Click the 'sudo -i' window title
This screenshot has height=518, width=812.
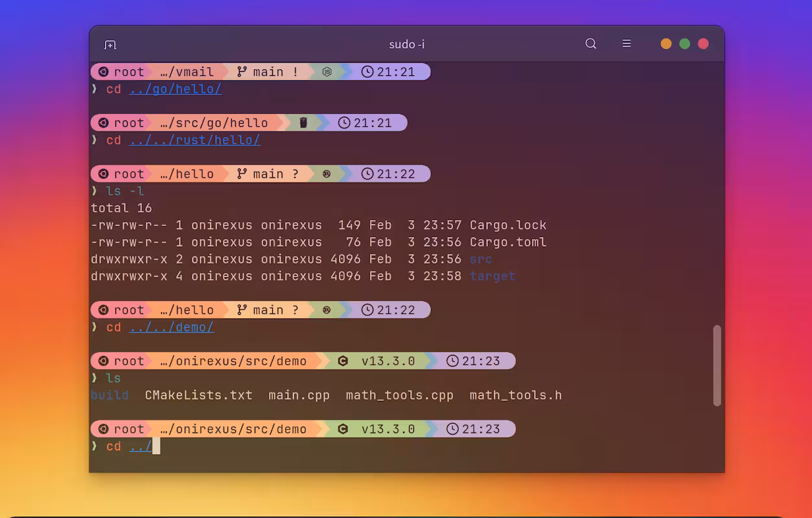(x=407, y=45)
